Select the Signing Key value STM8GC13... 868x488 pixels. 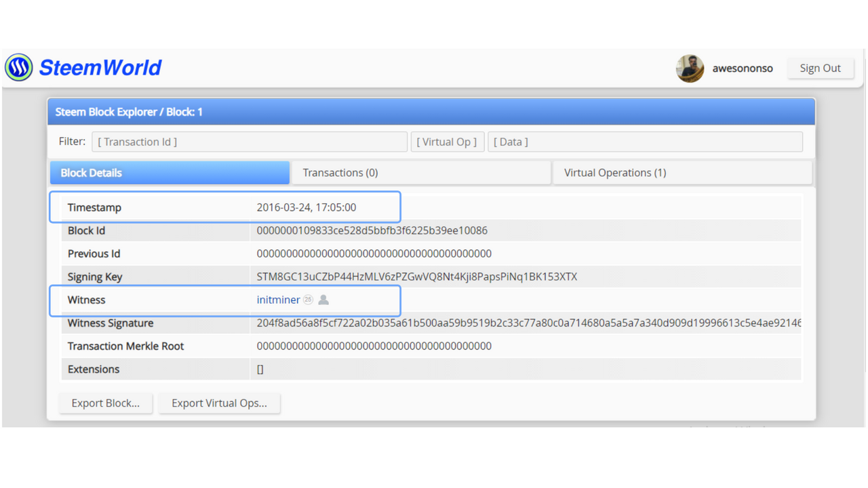point(417,277)
